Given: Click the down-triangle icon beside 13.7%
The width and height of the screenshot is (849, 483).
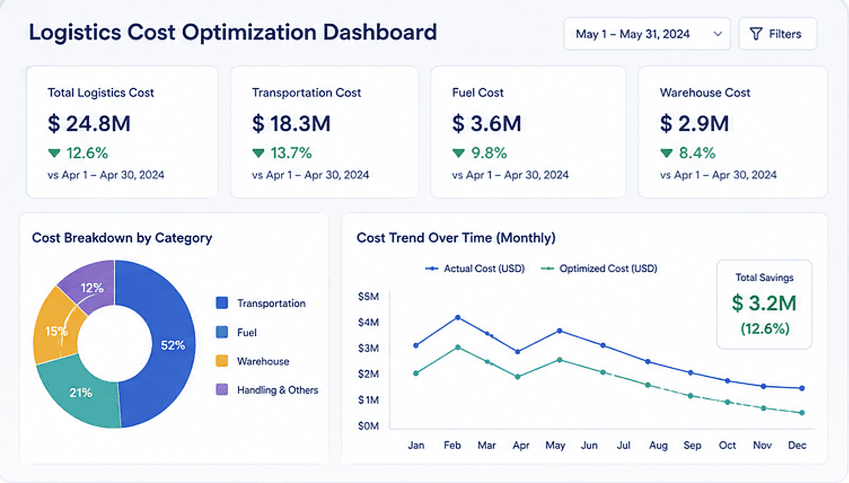Looking at the screenshot, I should click(258, 153).
